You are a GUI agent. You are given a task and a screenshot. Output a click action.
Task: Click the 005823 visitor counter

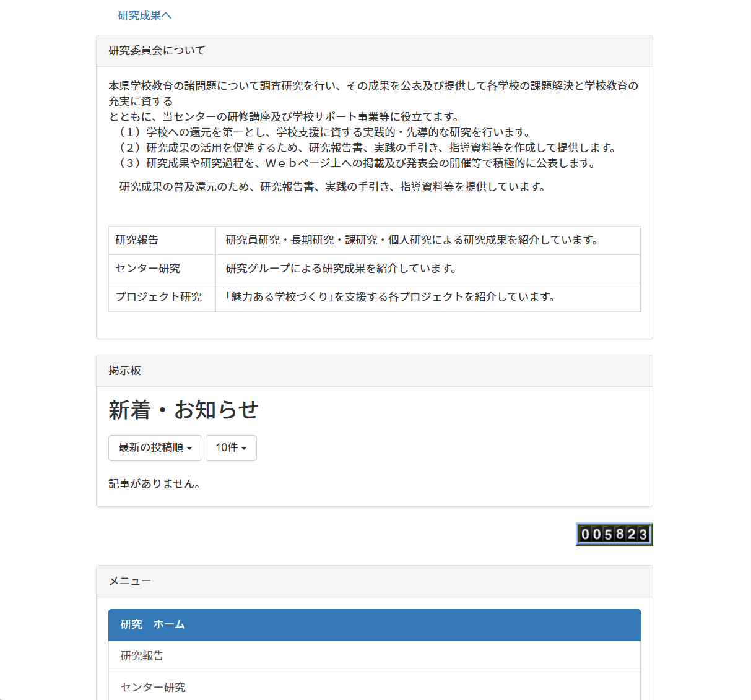(614, 534)
